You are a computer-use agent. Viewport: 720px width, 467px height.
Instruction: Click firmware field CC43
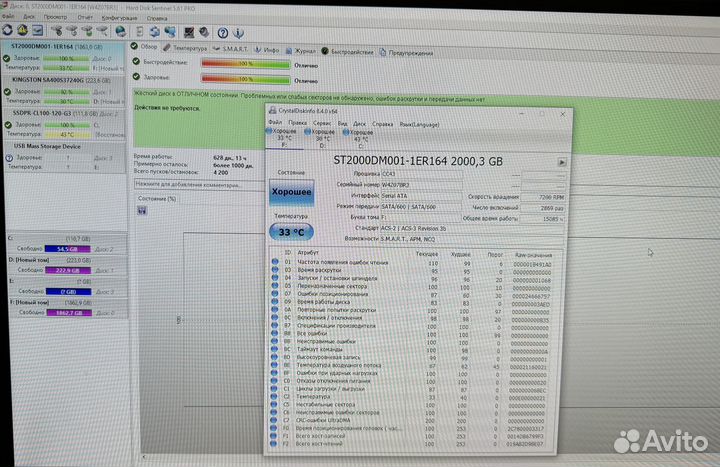click(x=422, y=174)
